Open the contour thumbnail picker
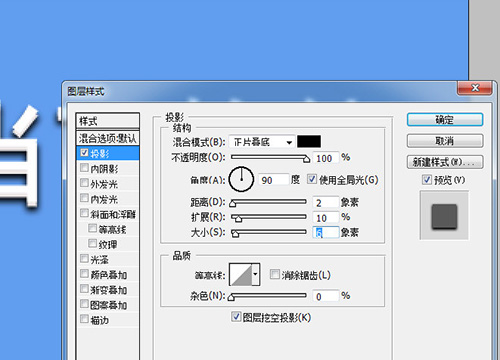The width and height of the screenshot is (500, 360). 241,274
